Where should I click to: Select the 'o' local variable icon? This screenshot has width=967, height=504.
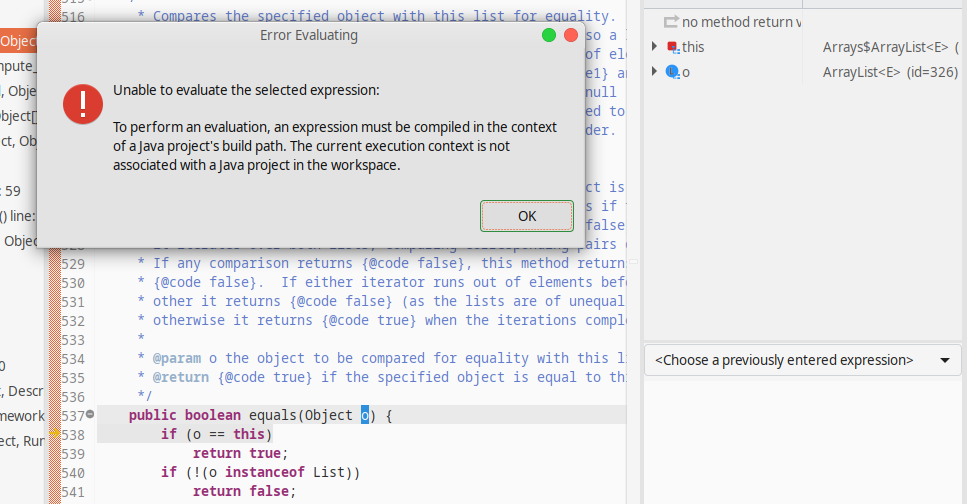tap(672, 72)
